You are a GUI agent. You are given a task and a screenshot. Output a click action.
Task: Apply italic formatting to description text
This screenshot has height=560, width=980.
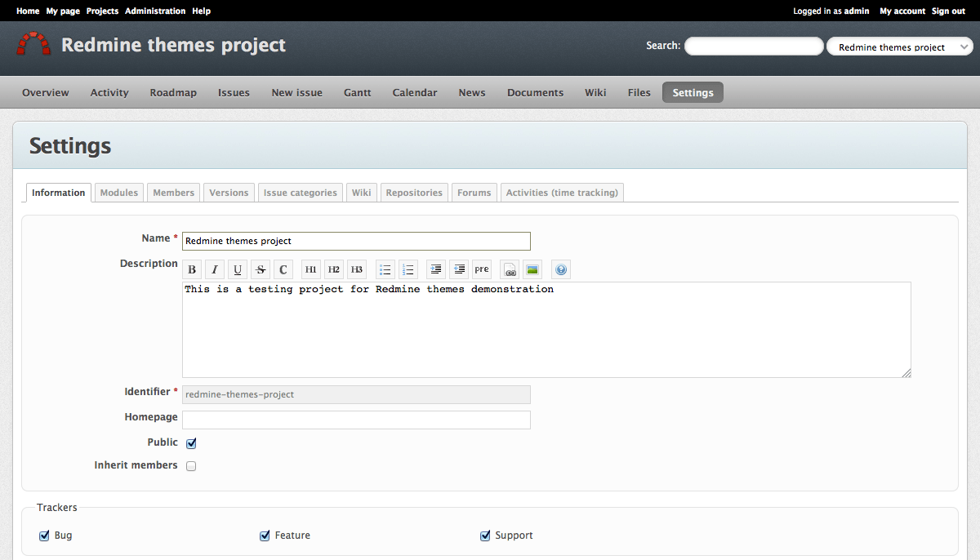pos(215,269)
